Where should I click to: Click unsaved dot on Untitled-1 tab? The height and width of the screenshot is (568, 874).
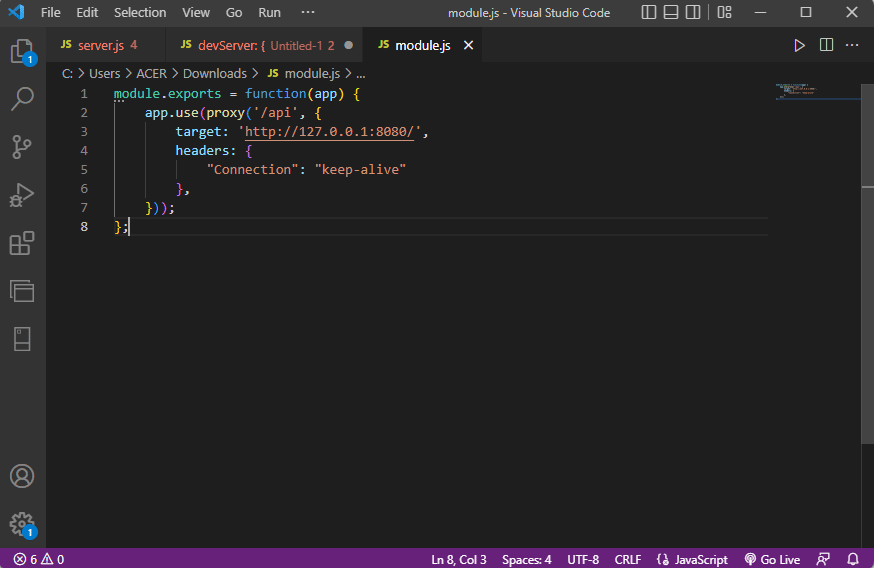click(x=348, y=45)
